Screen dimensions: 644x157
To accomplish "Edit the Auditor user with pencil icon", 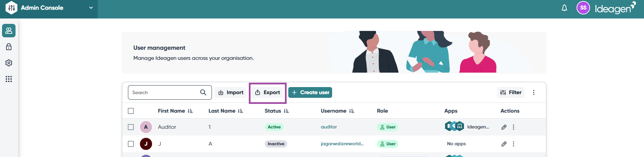I will 504,127.
